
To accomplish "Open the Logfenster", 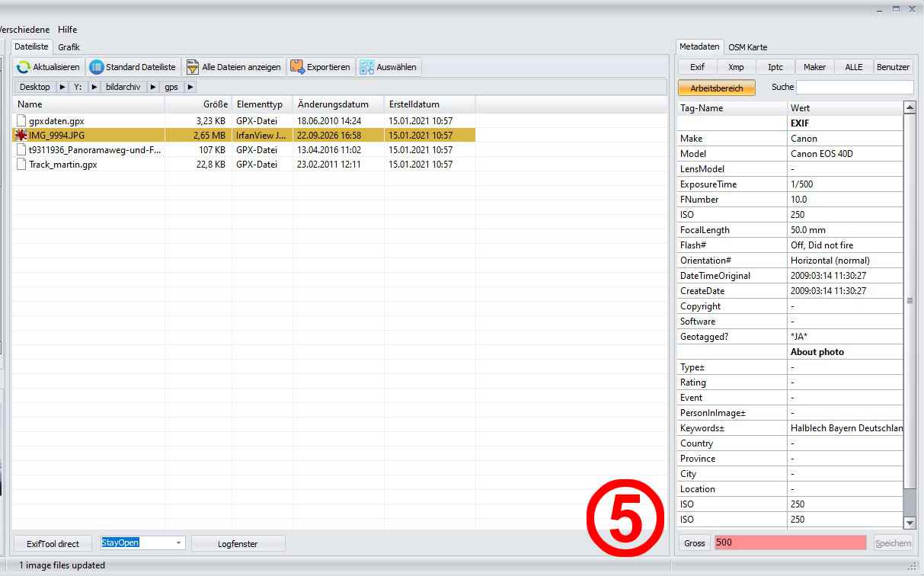I will (x=238, y=543).
